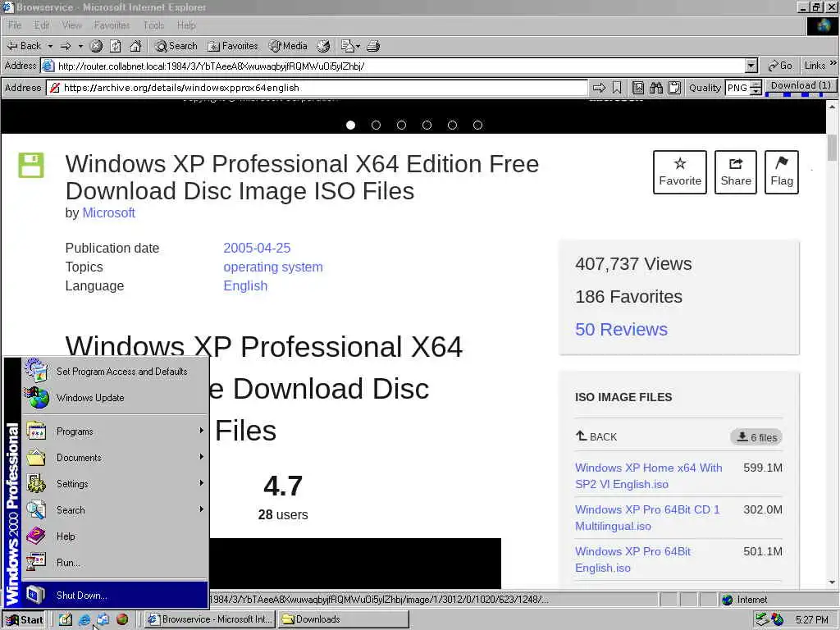This screenshot has height=630, width=840.
Task: Print the page with printer icon
Action: pyautogui.click(x=373, y=46)
